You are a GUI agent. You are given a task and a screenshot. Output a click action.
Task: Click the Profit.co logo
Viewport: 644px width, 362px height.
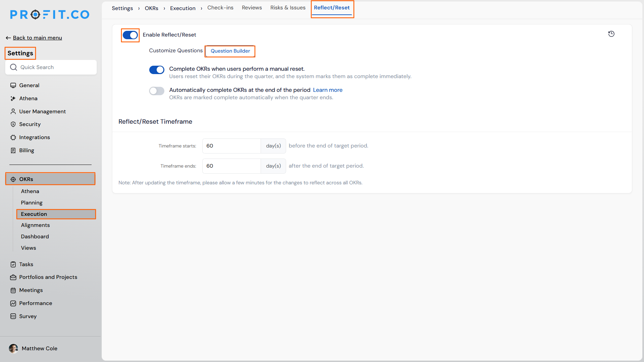pos(50,14)
